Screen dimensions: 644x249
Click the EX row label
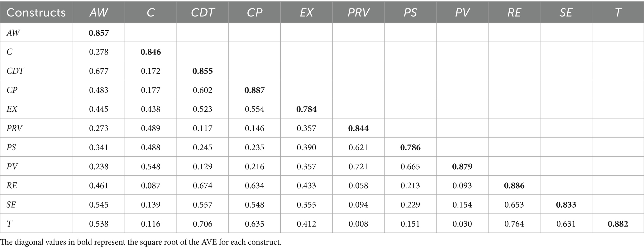(x=12, y=109)
